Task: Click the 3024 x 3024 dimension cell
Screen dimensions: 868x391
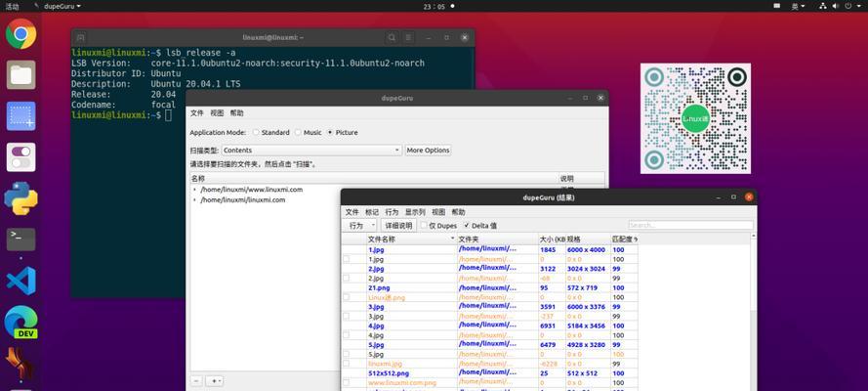Action: [x=586, y=269]
